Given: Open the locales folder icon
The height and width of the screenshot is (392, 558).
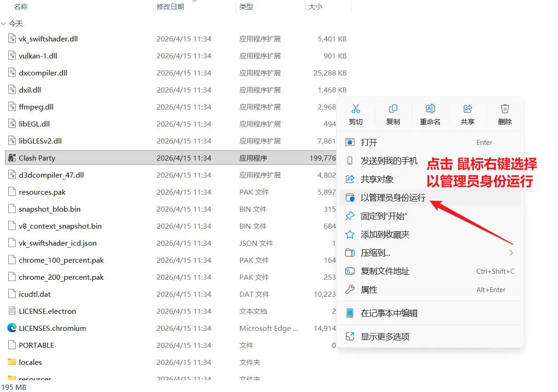Looking at the screenshot, I should [11, 362].
